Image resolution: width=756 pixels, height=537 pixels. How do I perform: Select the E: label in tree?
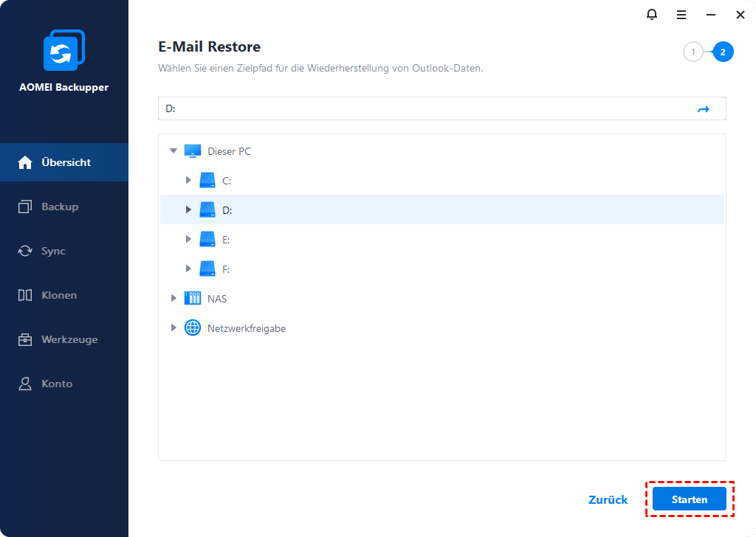226,240
